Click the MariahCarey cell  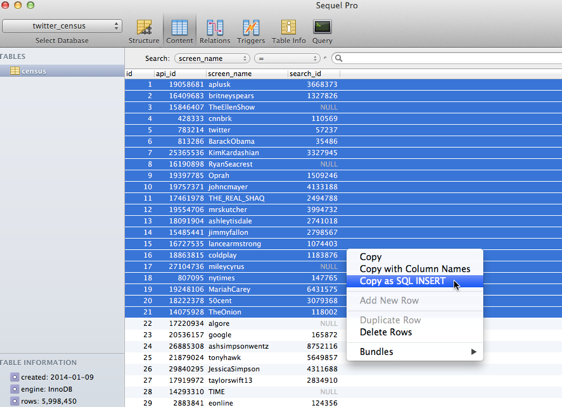point(229,289)
